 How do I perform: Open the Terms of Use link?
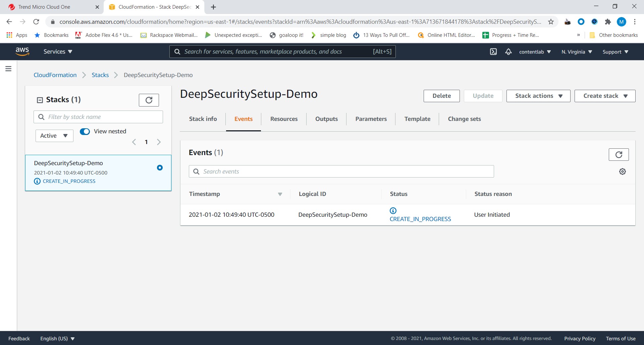(x=621, y=339)
